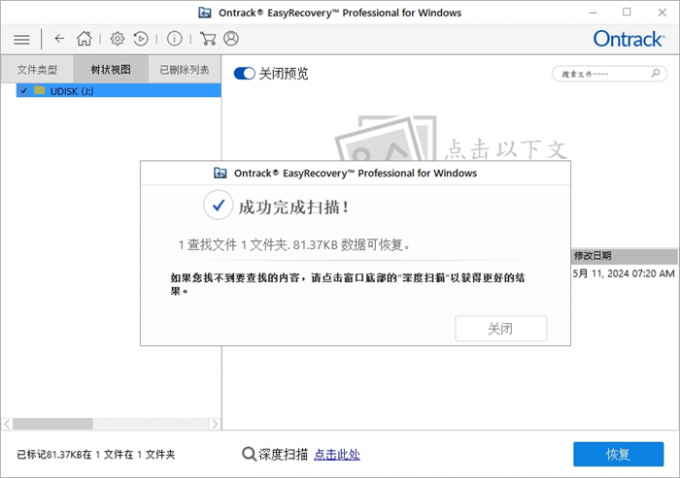The width and height of the screenshot is (680, 478).
Task: Click the left arrow of tree scrollbar
Action: point(7,424)
